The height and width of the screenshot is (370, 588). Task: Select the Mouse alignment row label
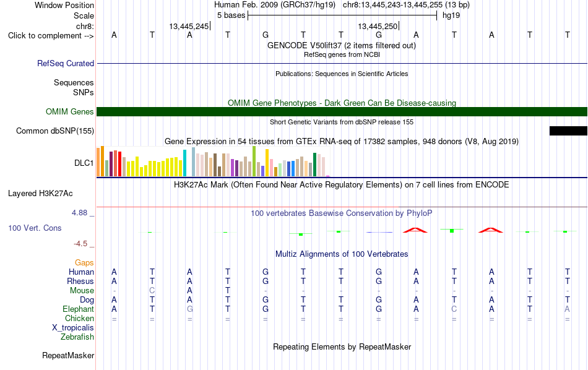point(82,291)
